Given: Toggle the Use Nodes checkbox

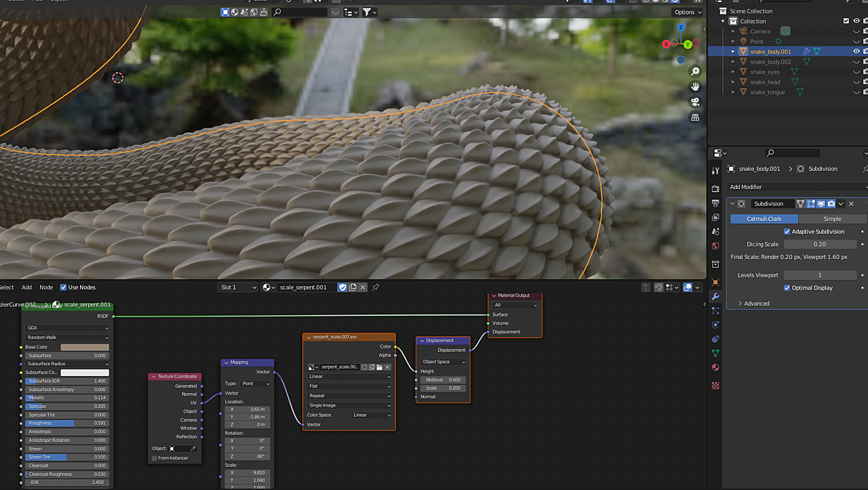Looking at the screenshot, I should coord(63,287).
